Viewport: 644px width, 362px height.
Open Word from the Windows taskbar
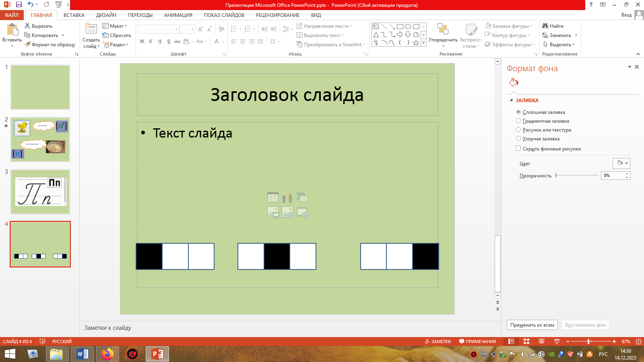[x=82, y=354]
